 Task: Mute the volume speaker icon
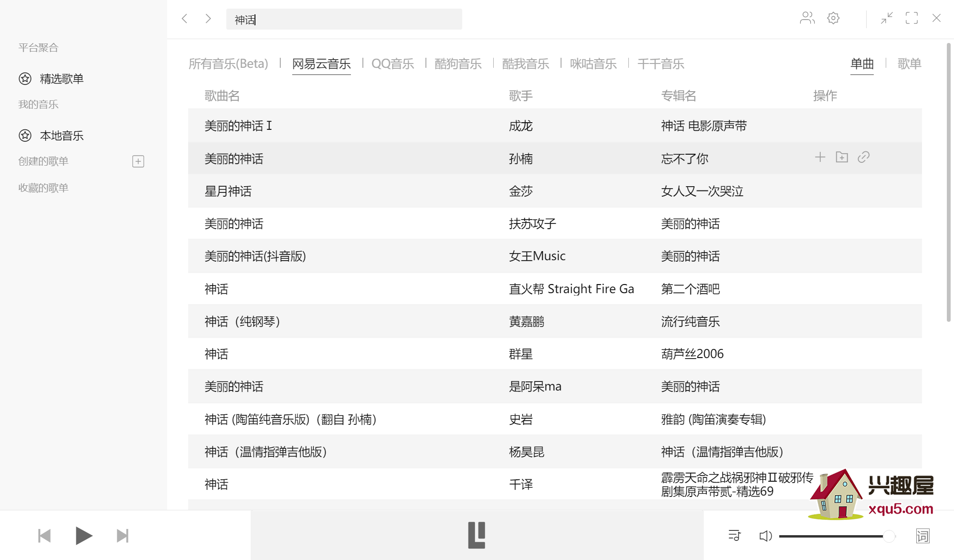coord(765,536)
